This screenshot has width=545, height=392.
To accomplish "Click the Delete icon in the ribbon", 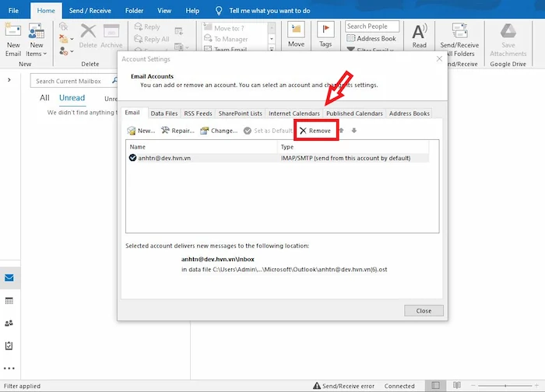I will 88,36.
